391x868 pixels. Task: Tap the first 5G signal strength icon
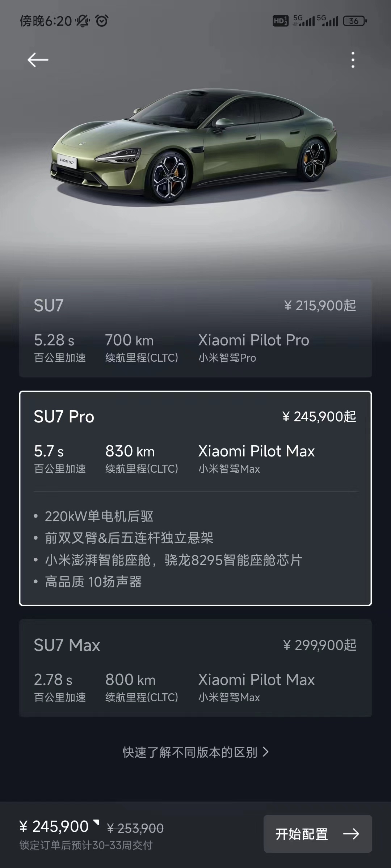(x=304, y=21)
